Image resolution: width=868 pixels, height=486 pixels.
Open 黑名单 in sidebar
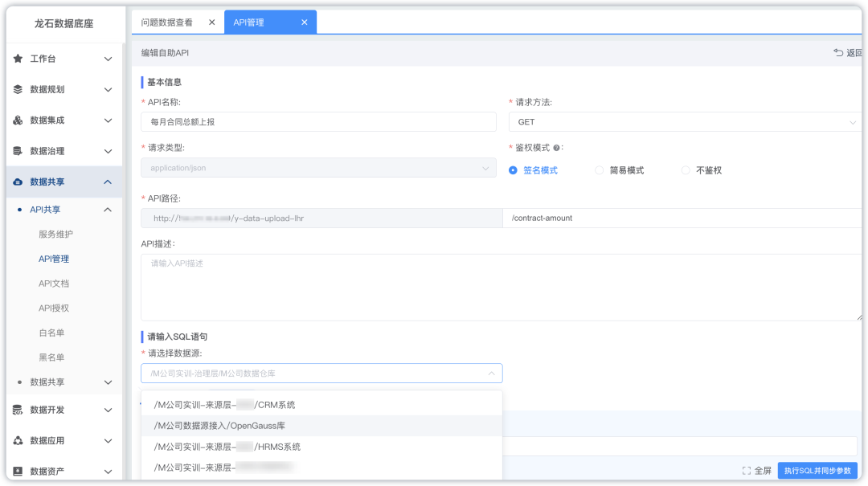point(51,357)
